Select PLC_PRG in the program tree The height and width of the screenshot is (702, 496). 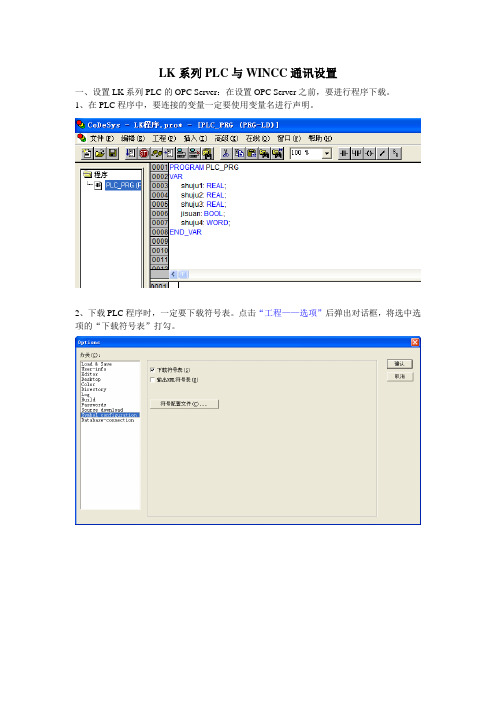[123, 185]
